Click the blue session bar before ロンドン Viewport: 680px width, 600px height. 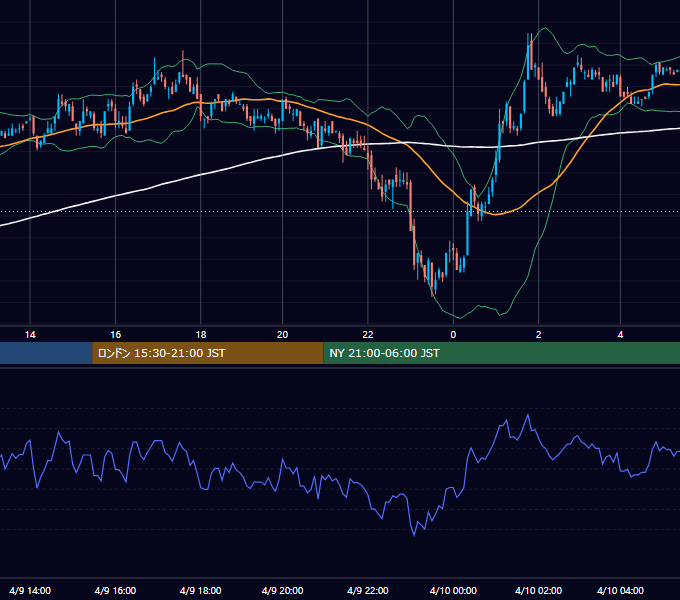[46, 353]
